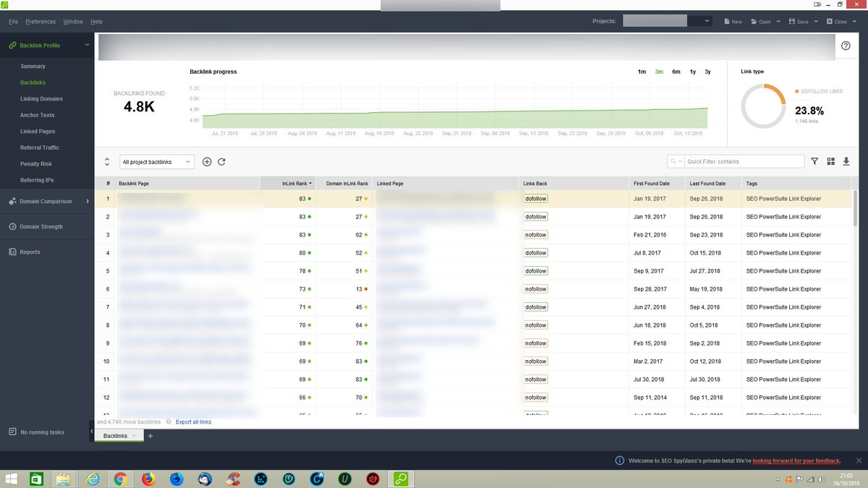The height and width of the screenshot is (488, 868).
Task: Select the 1m chart range
Action: (642, 72)
